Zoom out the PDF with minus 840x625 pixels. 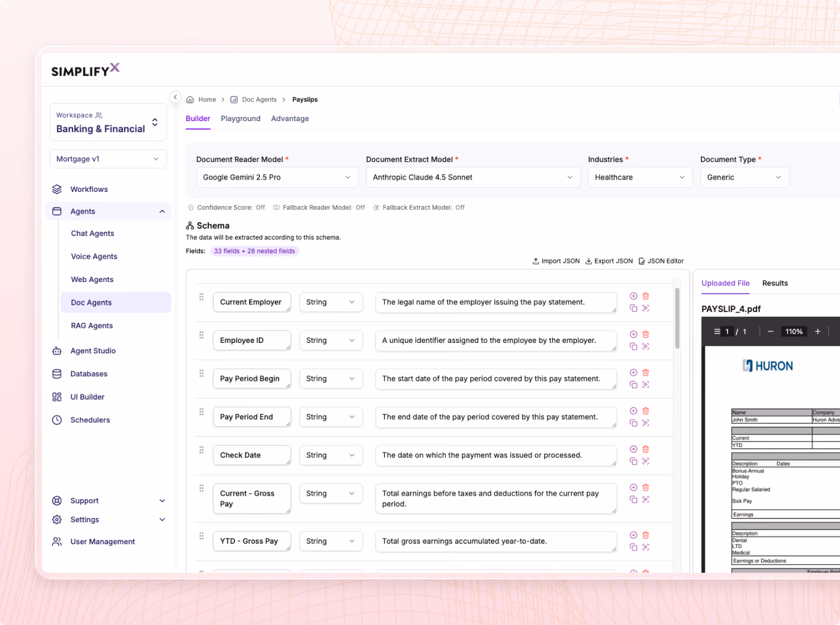770,332
